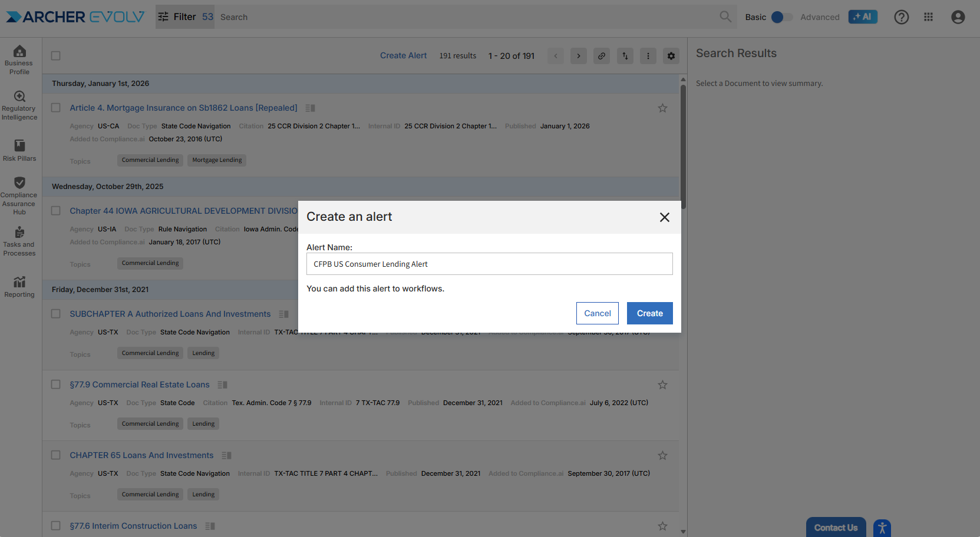The image size is (980, 537).
Task: Star the Article 4 Mortgage Insurance document
Action: [x=662, y=108]
